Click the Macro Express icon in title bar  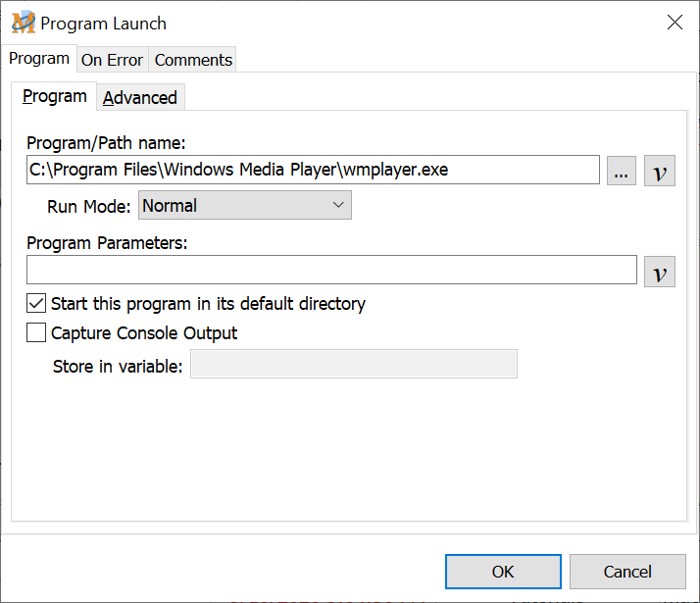(24, 23)
